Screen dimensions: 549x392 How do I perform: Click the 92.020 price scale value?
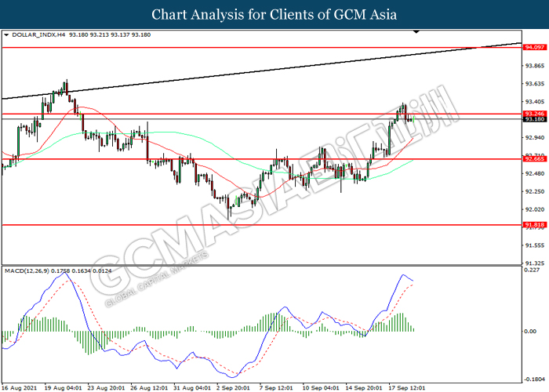click(535, 209)
